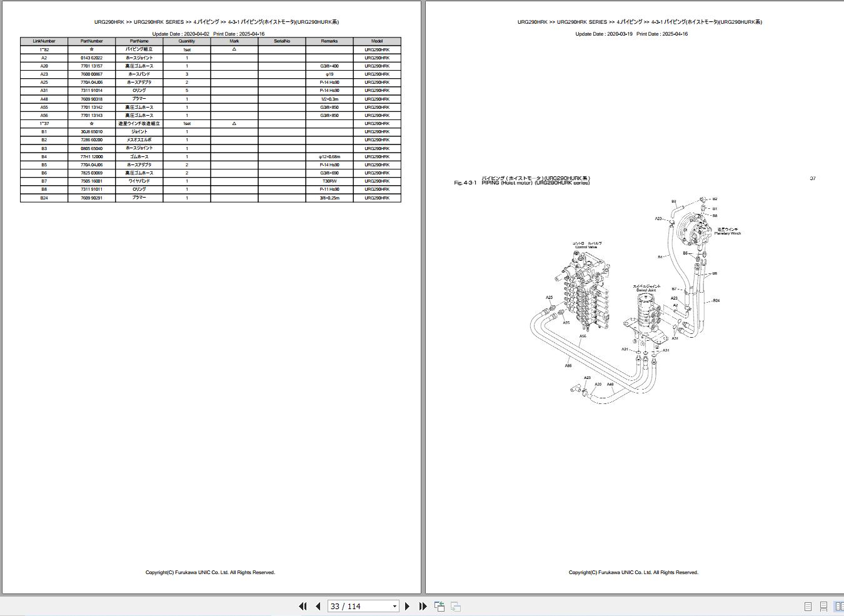Click link number A48 cell
Viewport: 844px width, 616px height.
[44, 99]
